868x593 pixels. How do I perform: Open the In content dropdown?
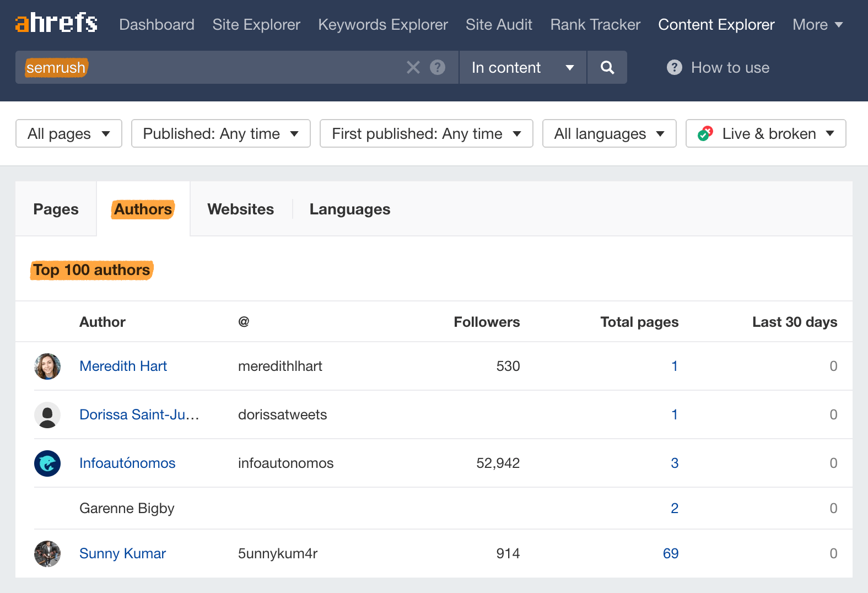pyautogui.click(x=522, y=67)
